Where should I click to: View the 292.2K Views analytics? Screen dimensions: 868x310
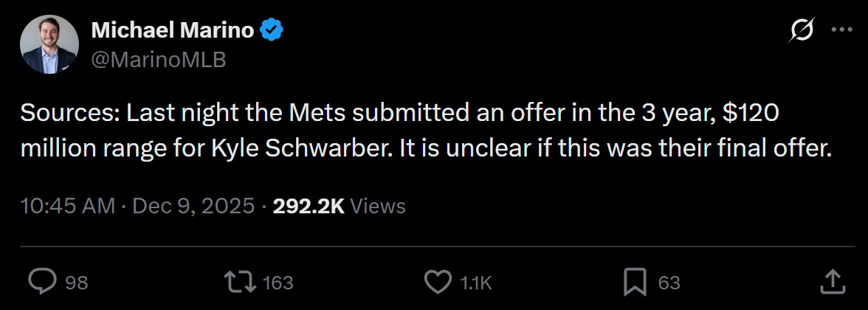[x=340, y=207]
